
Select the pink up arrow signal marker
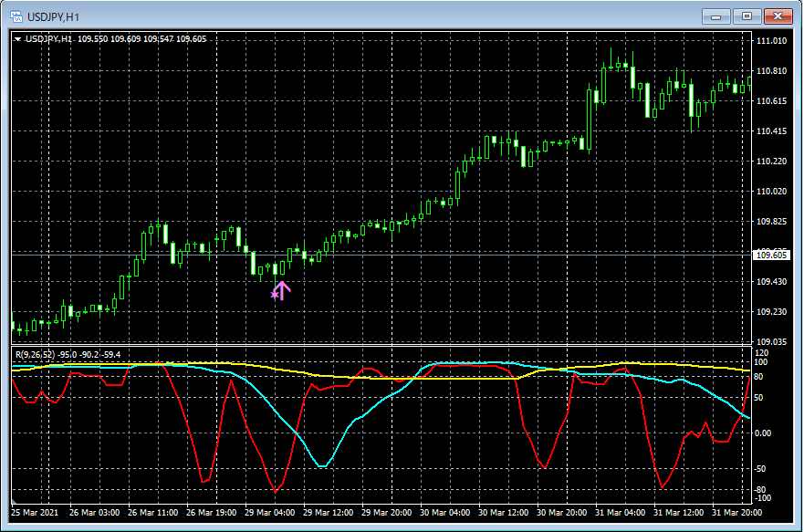(283, 290)
